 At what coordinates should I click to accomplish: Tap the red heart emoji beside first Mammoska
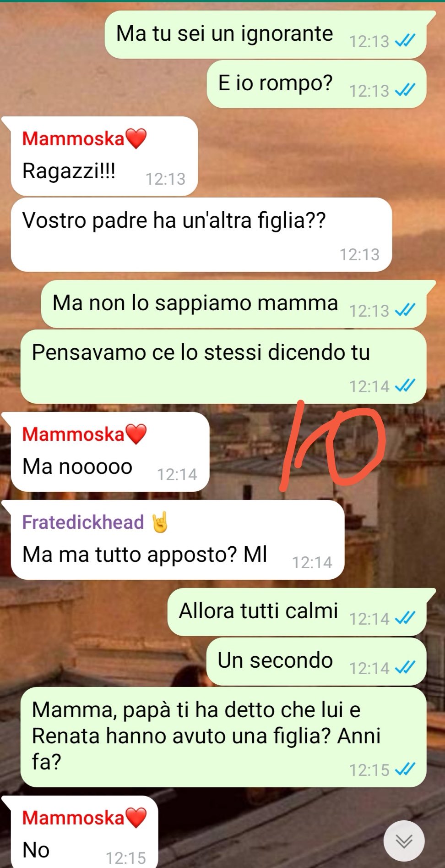[x=136, y=139]
